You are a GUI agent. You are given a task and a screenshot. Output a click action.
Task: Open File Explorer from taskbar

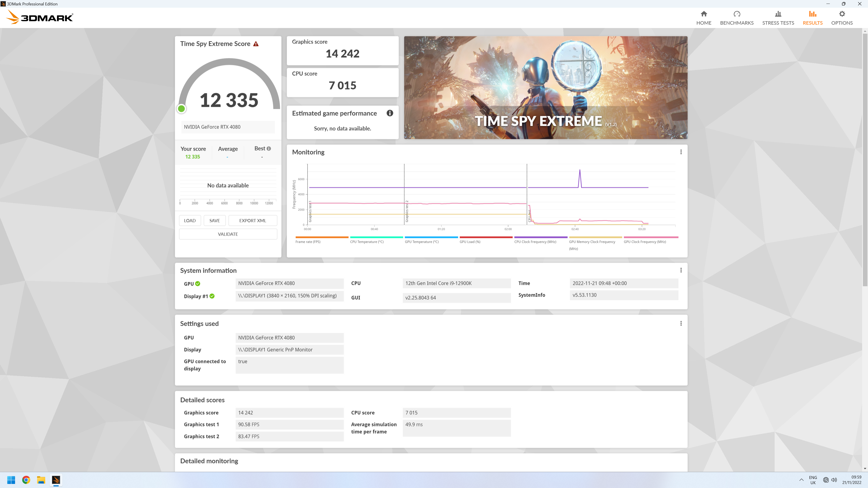(41, 480)
